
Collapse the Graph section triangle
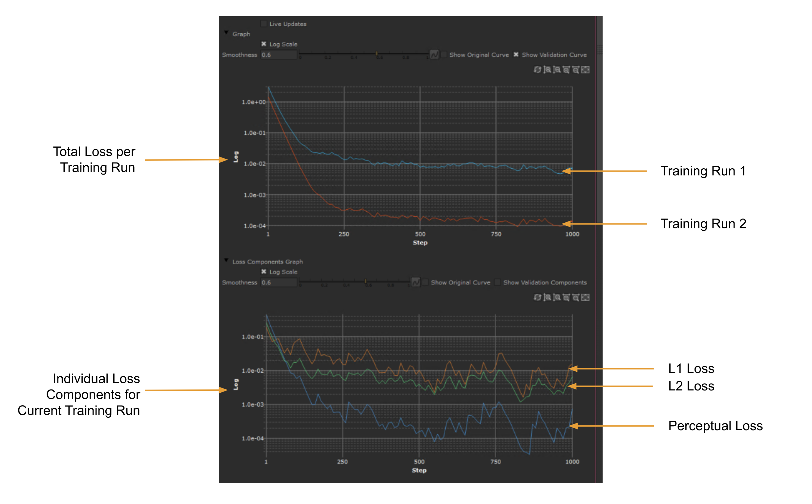click(x=226, y=33)
